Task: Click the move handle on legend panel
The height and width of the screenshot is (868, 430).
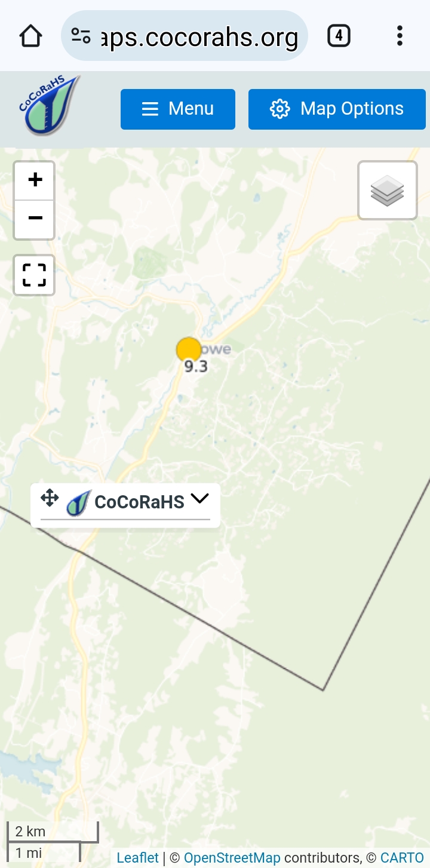Action: click(x=50, y=498)
